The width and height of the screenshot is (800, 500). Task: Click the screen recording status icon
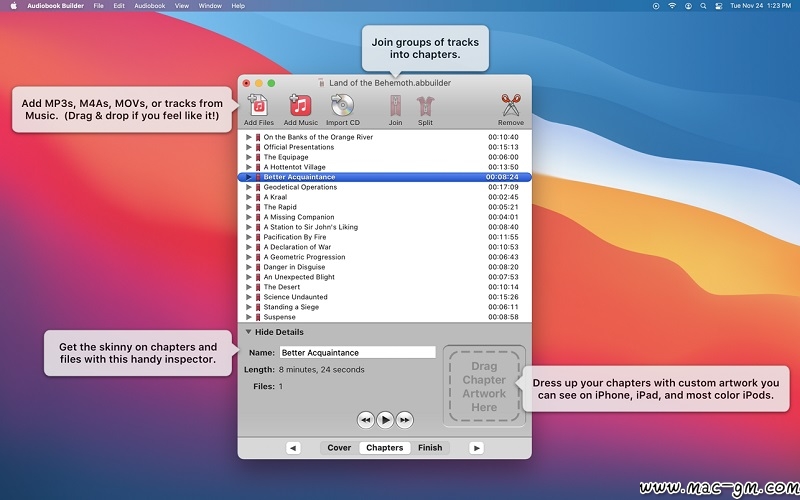[656, 6]
